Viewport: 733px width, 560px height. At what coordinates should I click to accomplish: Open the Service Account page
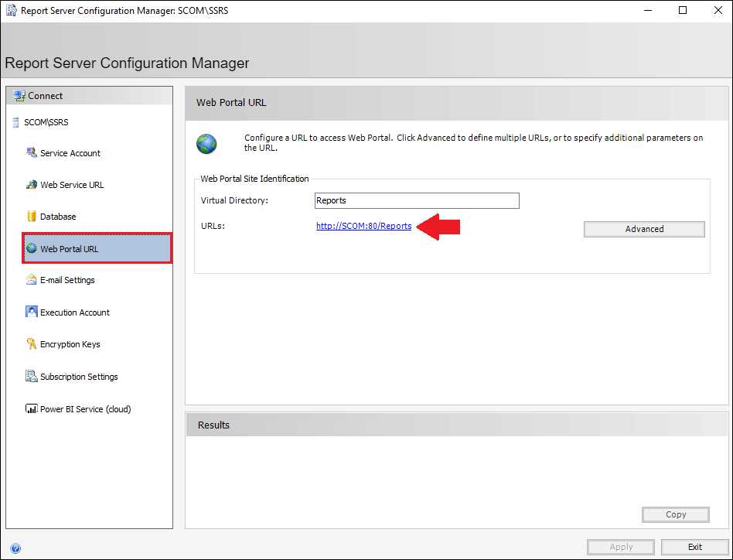70,153
